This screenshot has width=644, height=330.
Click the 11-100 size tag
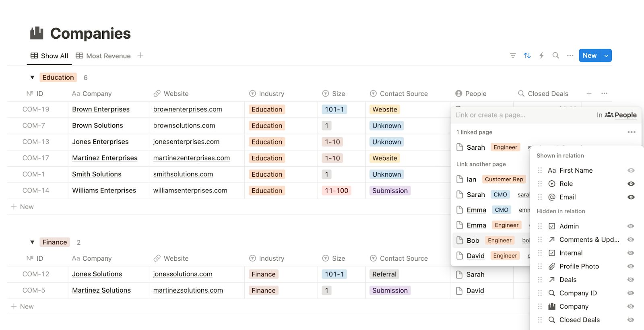[336, 191]
